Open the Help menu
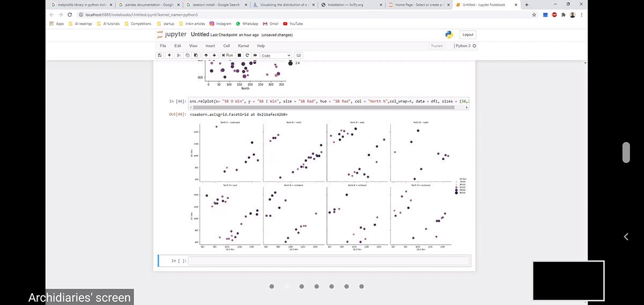Image resolution: width=644 pixels, height=305 pixels. (x=261, y=46)
